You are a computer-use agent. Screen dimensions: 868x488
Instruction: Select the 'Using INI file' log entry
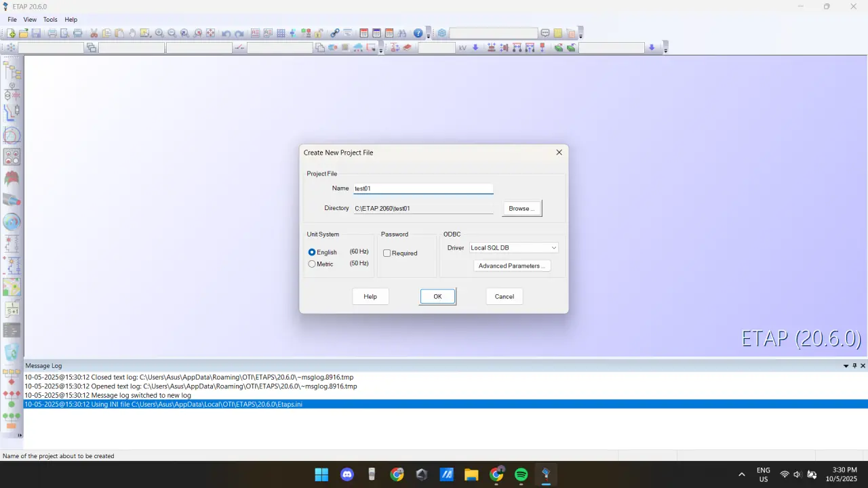446,404
